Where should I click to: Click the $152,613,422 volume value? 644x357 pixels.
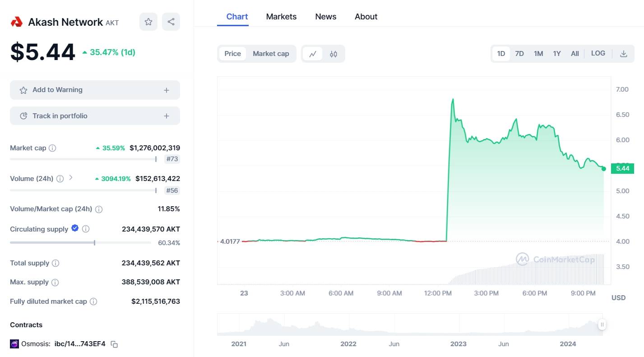click(158, 179)
